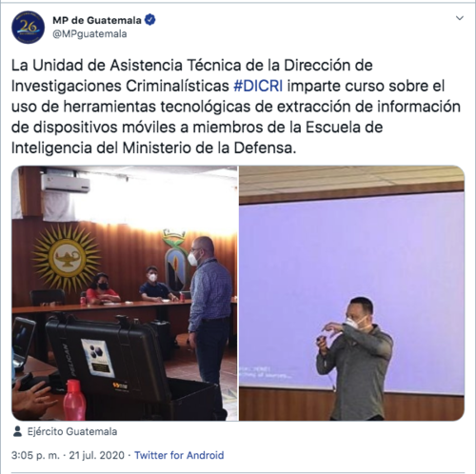
Task: Click the red water bottle in photo
Action: [x=74, y=400]
